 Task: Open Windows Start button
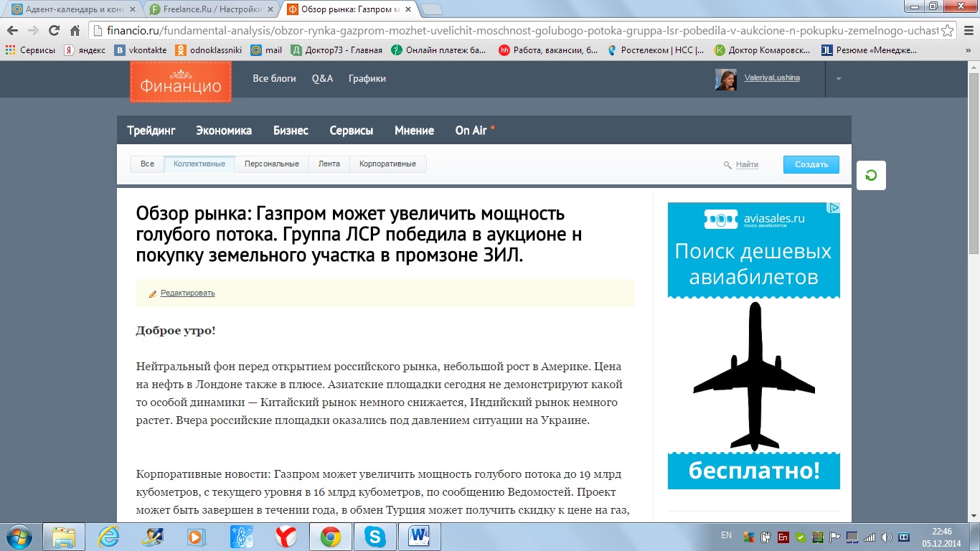tap(19, 537)
